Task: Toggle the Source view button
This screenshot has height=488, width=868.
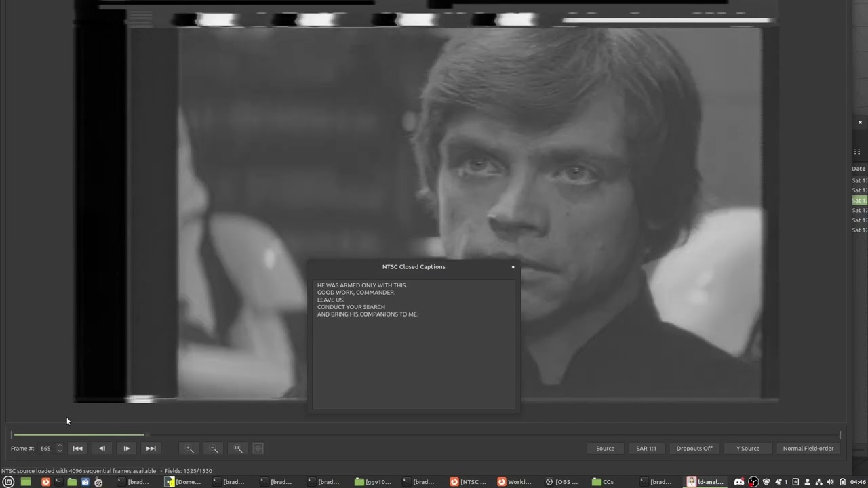Action: coord(606,448)
